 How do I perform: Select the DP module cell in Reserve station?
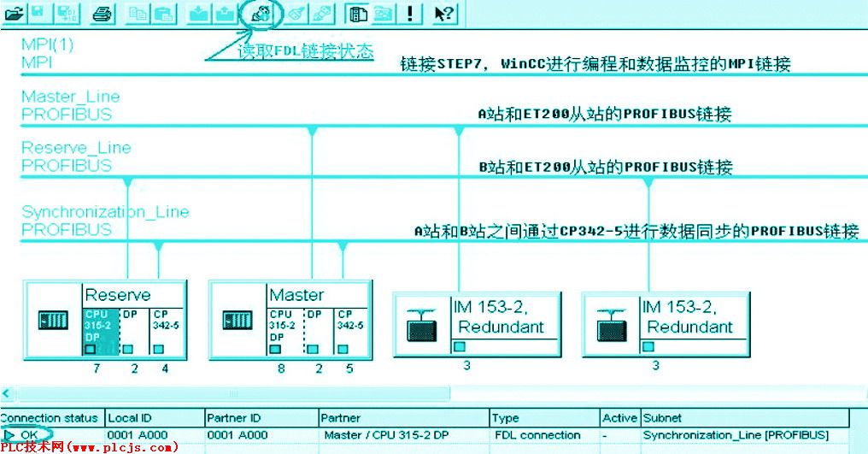[x=134, y=332]
